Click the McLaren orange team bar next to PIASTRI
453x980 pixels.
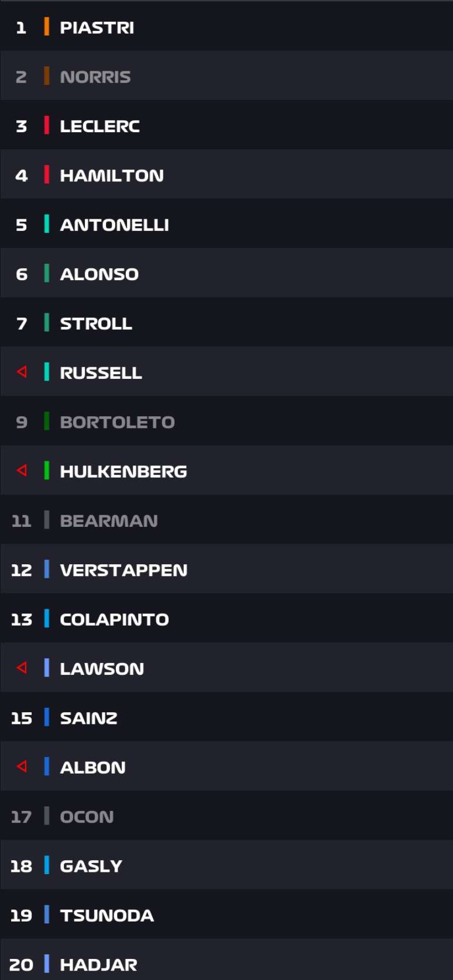[48, 27]
